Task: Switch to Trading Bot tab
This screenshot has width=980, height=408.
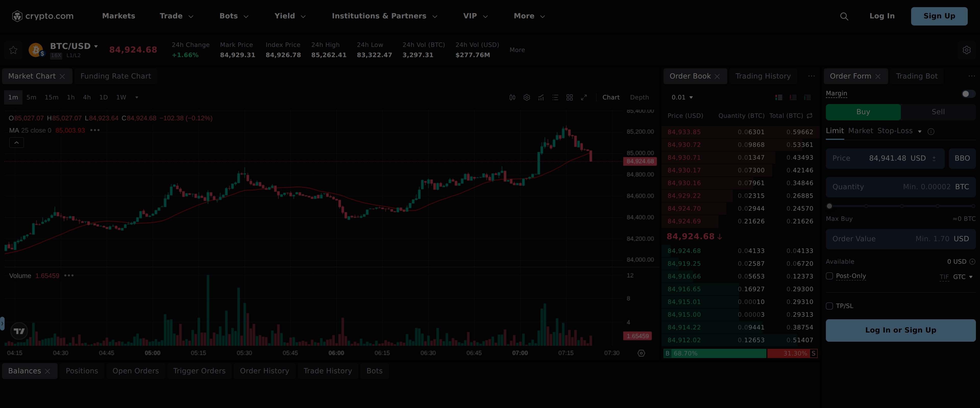Action: [x=916, y=76]
